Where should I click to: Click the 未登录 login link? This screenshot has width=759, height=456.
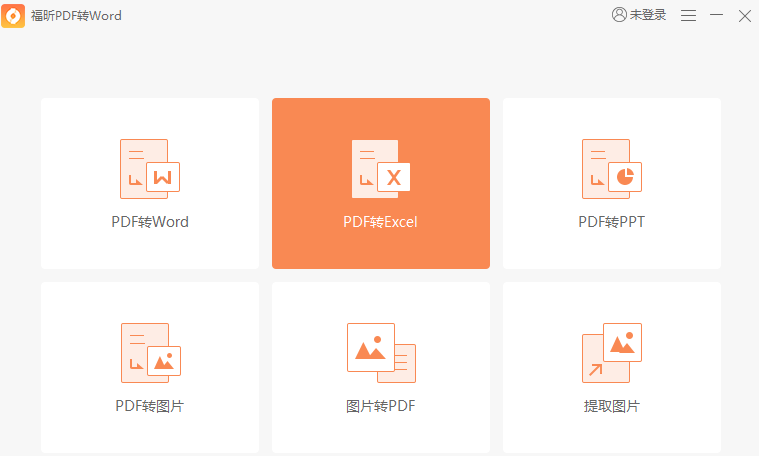(639, 15)
